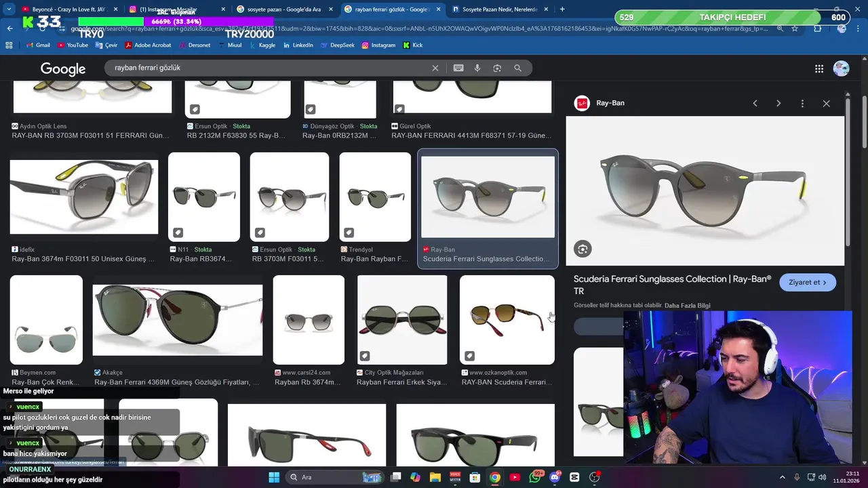Bookmark this page with the star icon
The width and height of the screenshot is (868, 488).
[795, 28]
